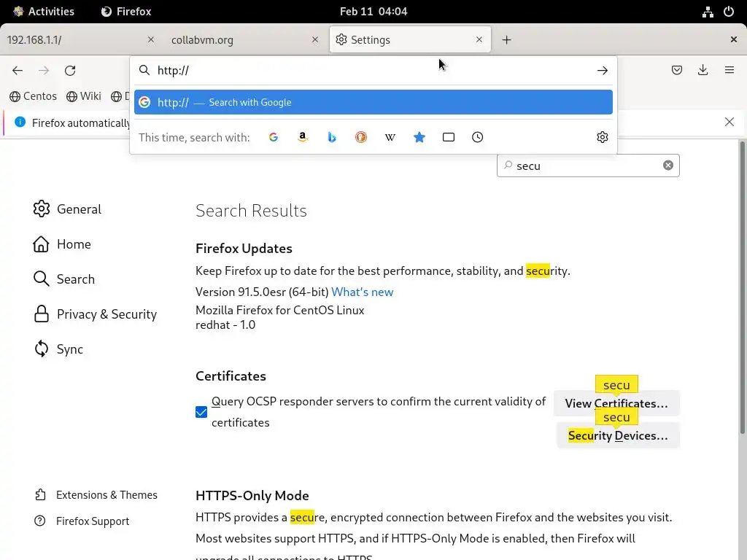Open Search settings category

(x=64, y=279)
